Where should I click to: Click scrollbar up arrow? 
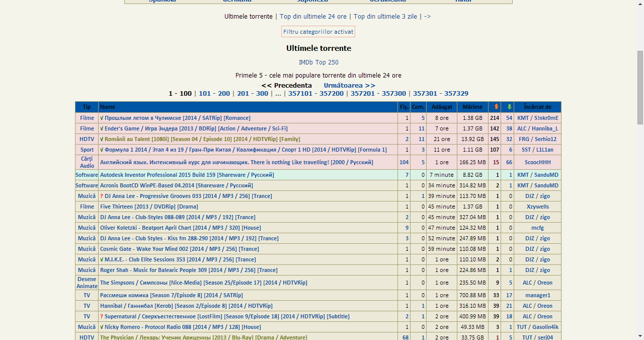coord(640,4)
